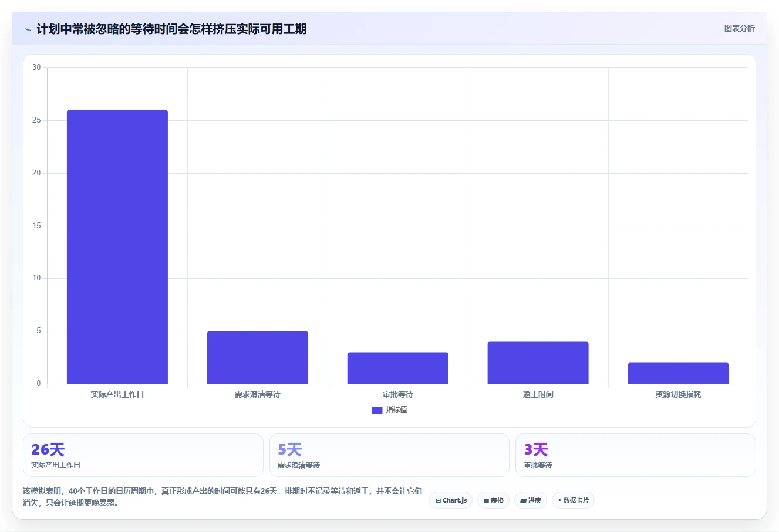This screenshot has height=532, width=779.
Task: Click the 5天 stat card value
Action: (289, 450)
